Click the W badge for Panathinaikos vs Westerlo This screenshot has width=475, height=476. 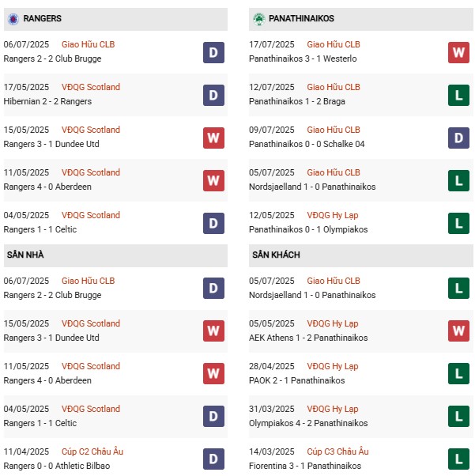coord(458,52)
